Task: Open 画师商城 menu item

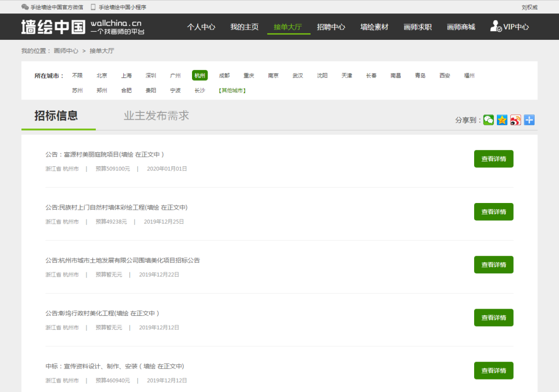Action: click(461, 27)
